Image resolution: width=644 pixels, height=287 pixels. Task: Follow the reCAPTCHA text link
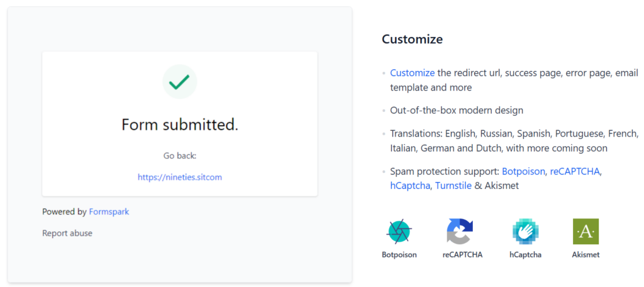575,171
